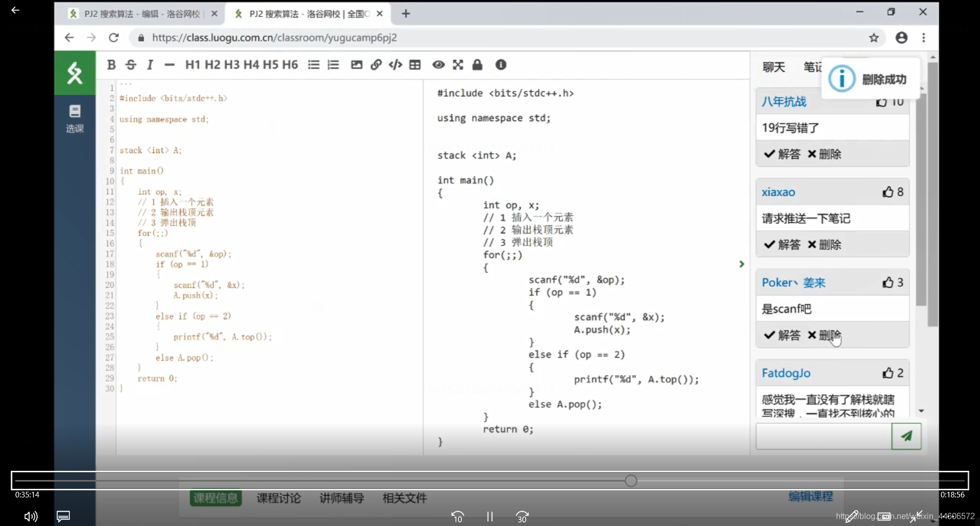Viewport: 980px width, 526px height.
Task: Open editor info icon
Action: [x=501, y=65]
